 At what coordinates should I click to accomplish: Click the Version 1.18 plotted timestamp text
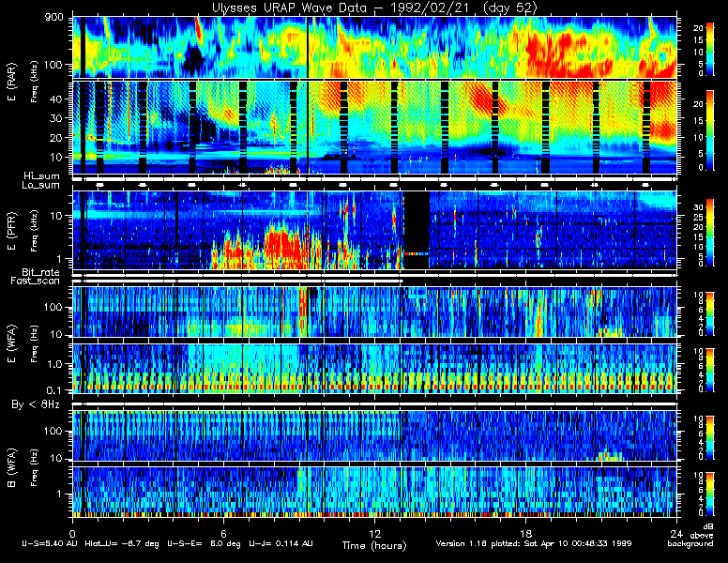(534, 543)
